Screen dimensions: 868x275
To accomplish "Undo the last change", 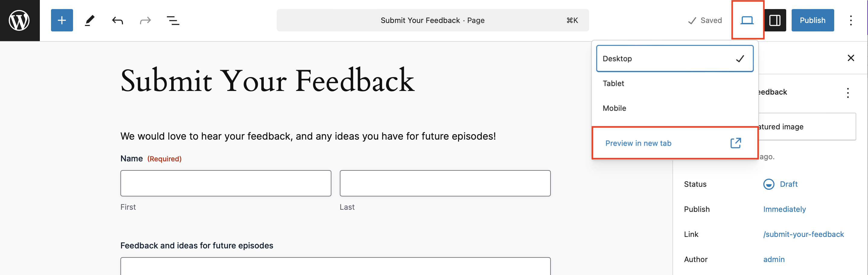I will click(117, 21).
